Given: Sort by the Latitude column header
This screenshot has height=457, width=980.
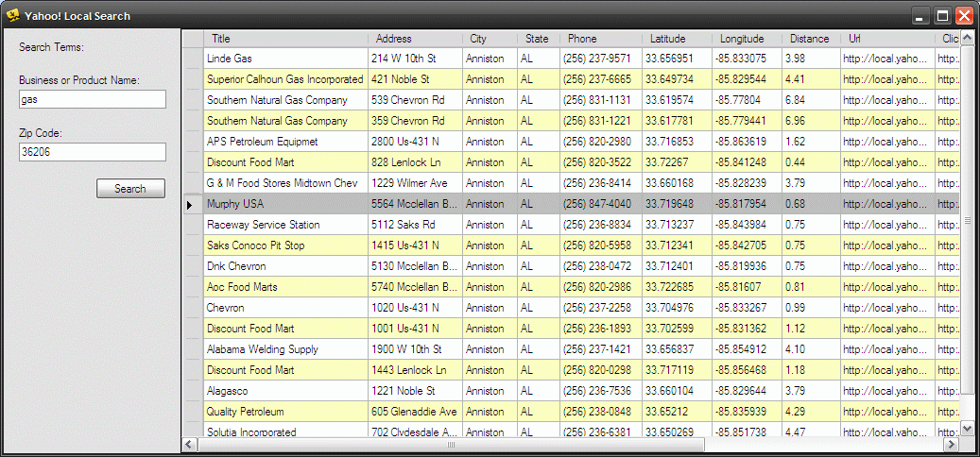Looking at the screenshot, I should (677, 39).
